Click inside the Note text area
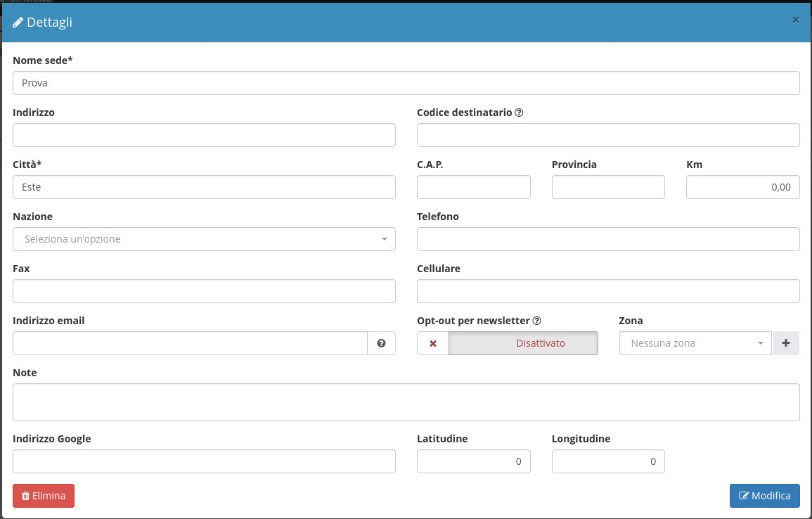This screenshot has height=519, width=812. coord(406,402)
